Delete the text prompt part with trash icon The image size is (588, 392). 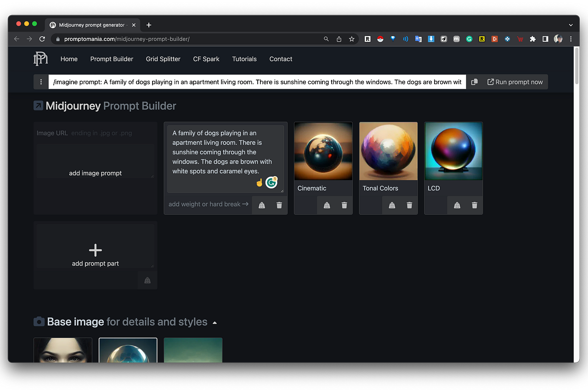[x=279, y=205]
